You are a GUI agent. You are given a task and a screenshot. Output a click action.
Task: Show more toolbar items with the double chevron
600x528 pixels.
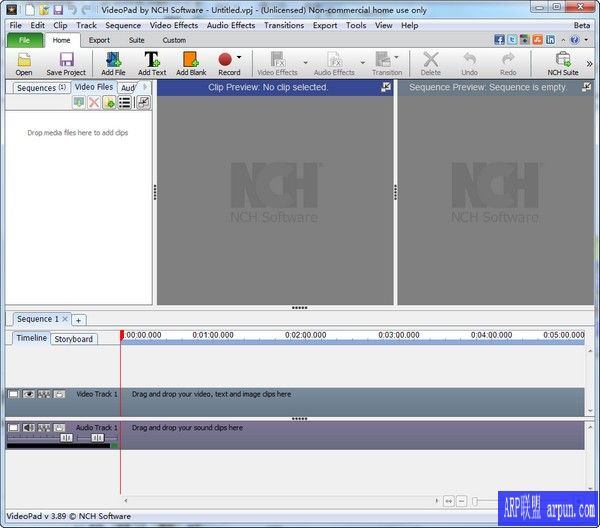(590, 64)
